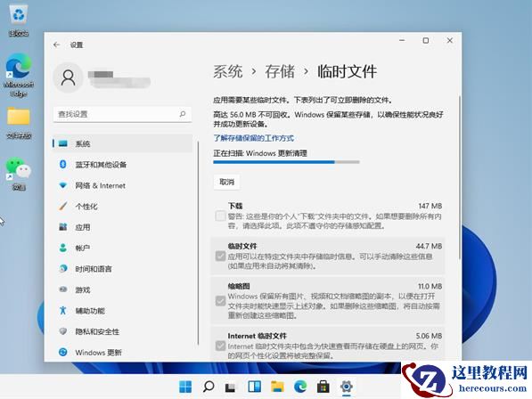Go to 存储 in the breadcrumb
The height and width of the screenshot is (399, 532).
click(x=280, y=71)
